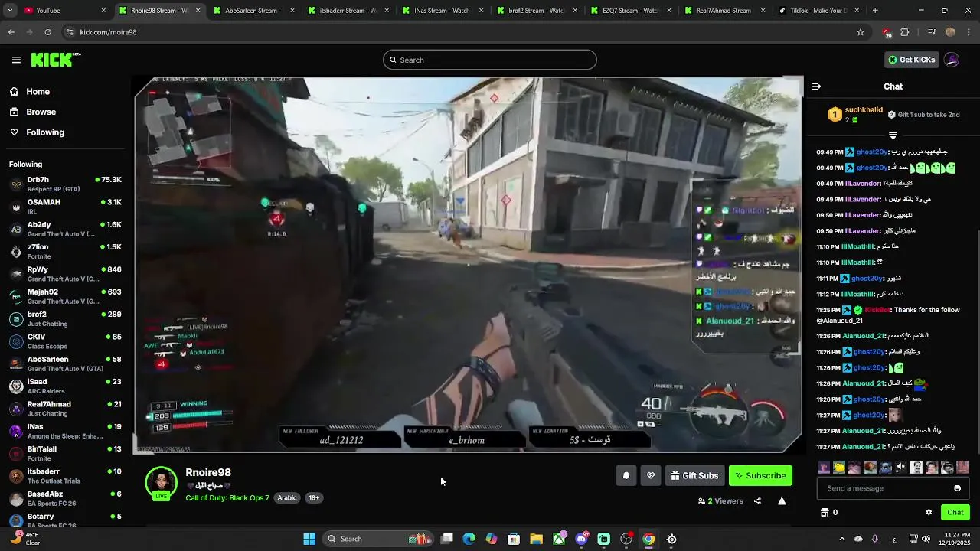This screenshot has height=551, width=980.
Task: Switch to TikTok browser tab
Action: pos(818,11)
